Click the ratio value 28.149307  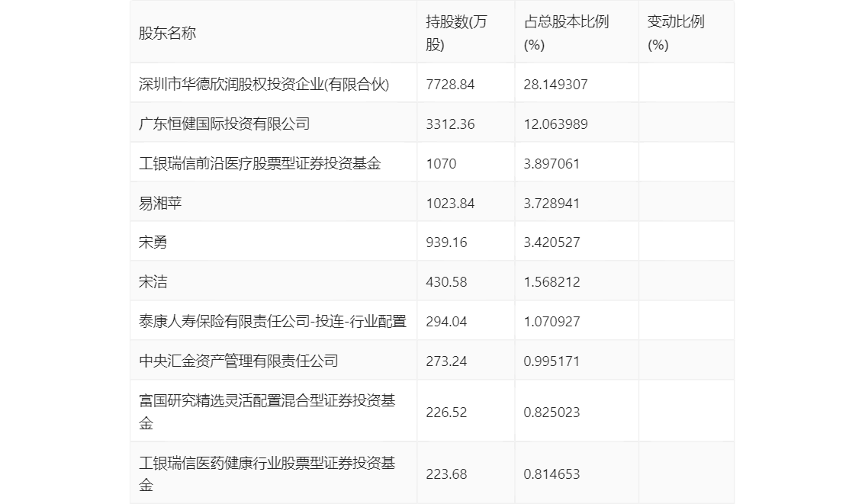pos(555,85)
